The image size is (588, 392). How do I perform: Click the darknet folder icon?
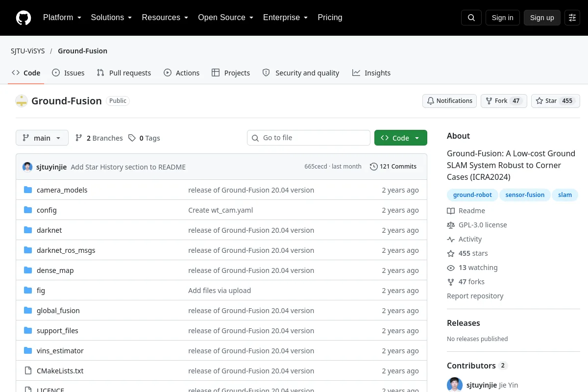(28, 230)
